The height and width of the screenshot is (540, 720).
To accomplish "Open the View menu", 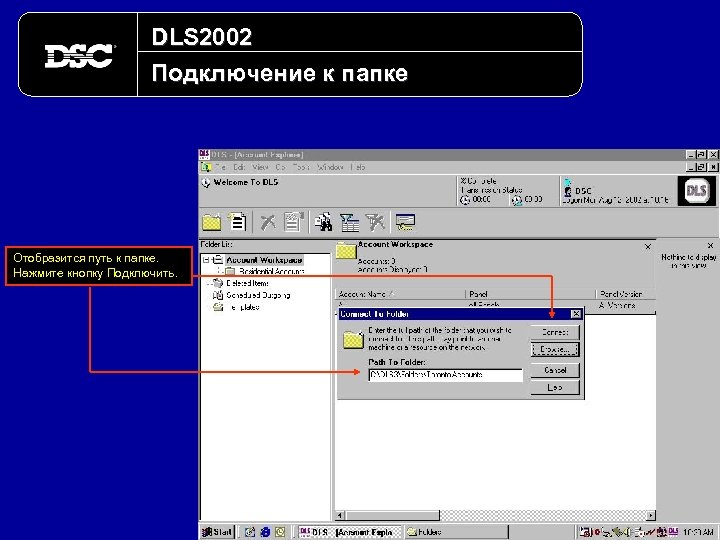I will (x=260, y=167).
